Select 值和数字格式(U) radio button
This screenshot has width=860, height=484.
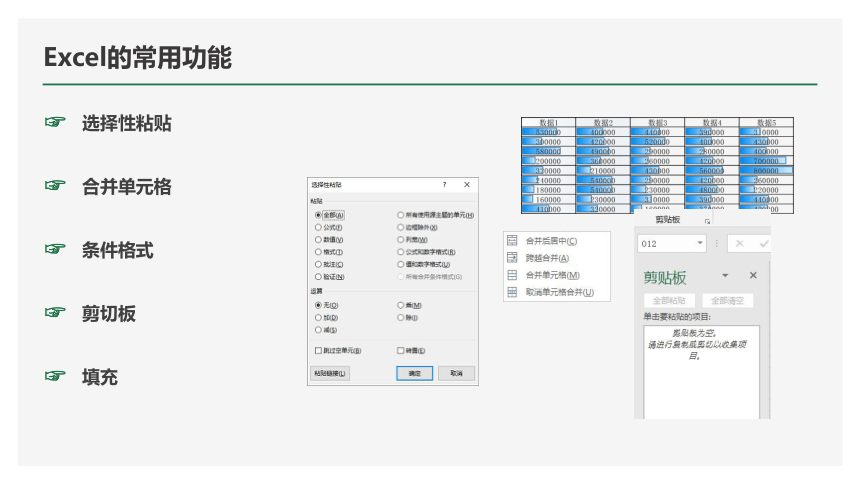400,264
